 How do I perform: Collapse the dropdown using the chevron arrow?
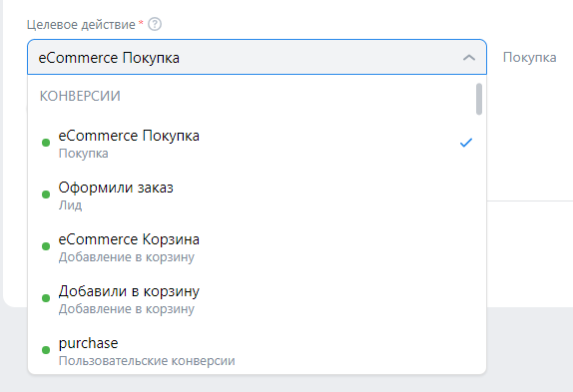point(469,58)
